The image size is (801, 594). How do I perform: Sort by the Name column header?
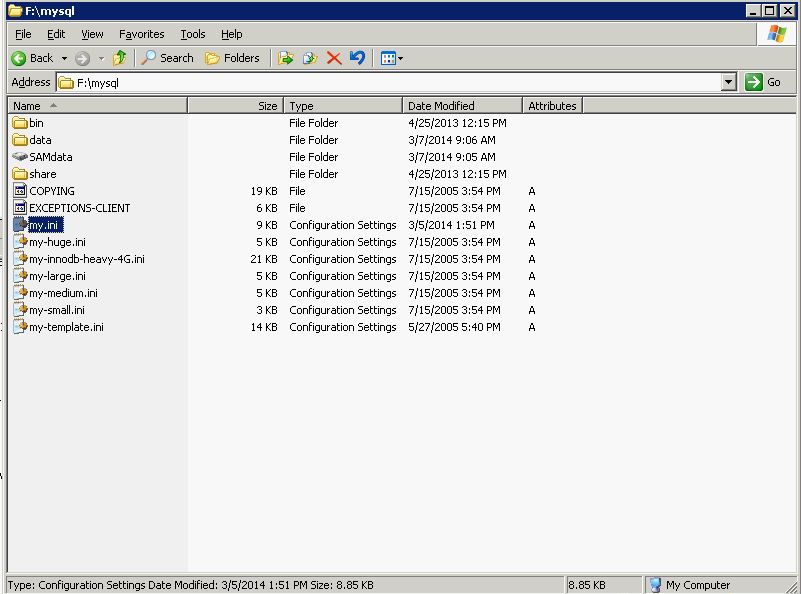[98, 106]
